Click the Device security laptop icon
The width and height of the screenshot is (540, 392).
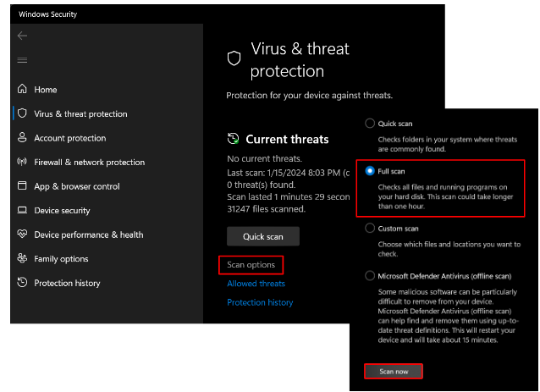click(x=22, y=210)
